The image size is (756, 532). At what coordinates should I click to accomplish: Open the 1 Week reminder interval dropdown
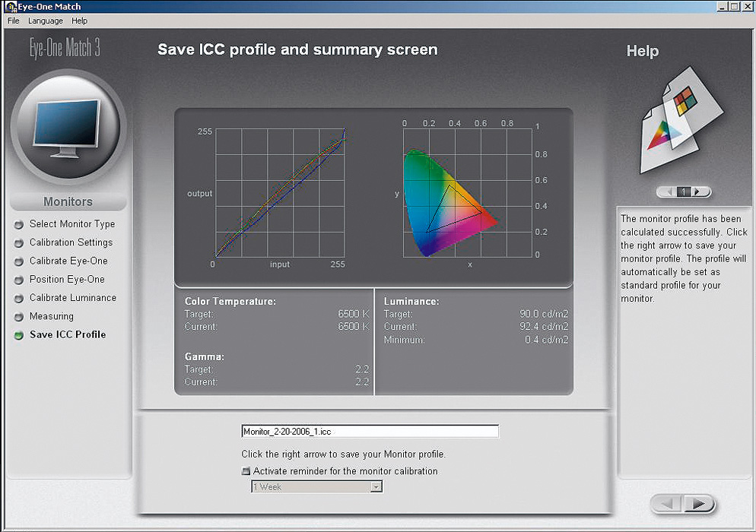[316, 486]
